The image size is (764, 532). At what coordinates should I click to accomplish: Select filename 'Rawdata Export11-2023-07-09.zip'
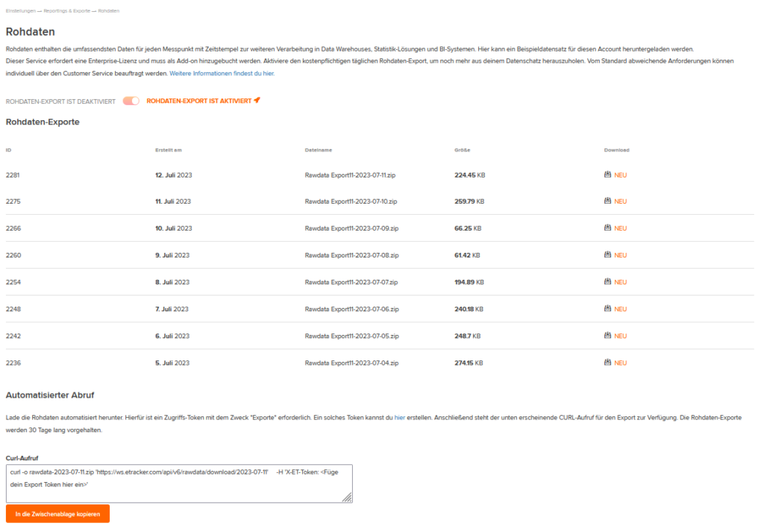pos(352,228)
